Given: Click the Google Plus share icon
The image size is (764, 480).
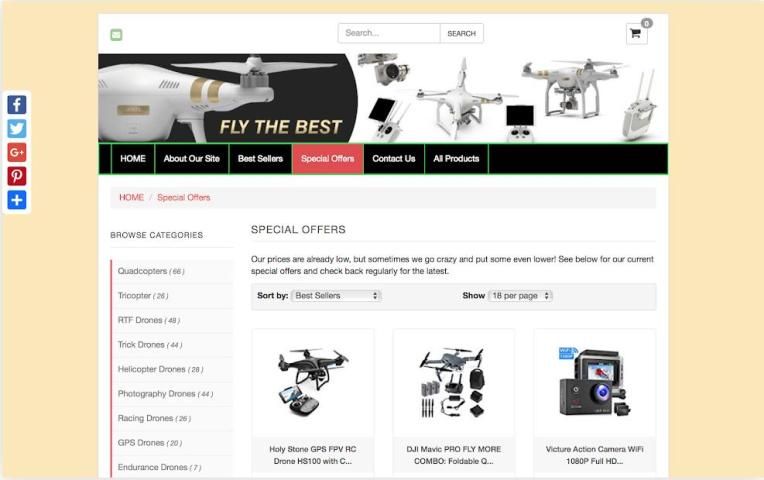Looking at the screenshot, I should point(17,153).
